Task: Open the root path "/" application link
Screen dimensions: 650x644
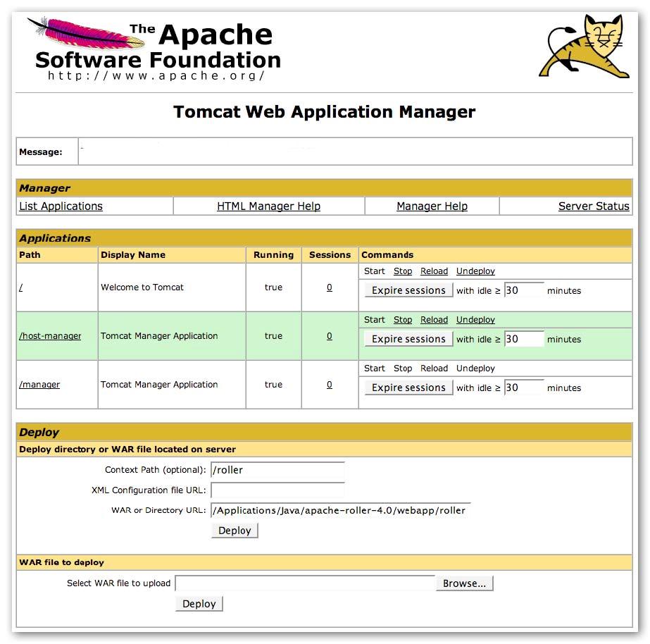Action: pos(20,287)
